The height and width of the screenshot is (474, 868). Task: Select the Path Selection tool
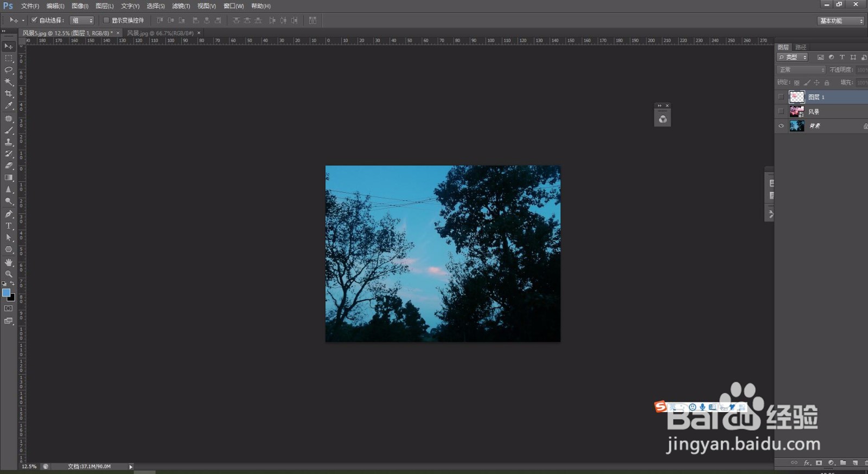8,238
